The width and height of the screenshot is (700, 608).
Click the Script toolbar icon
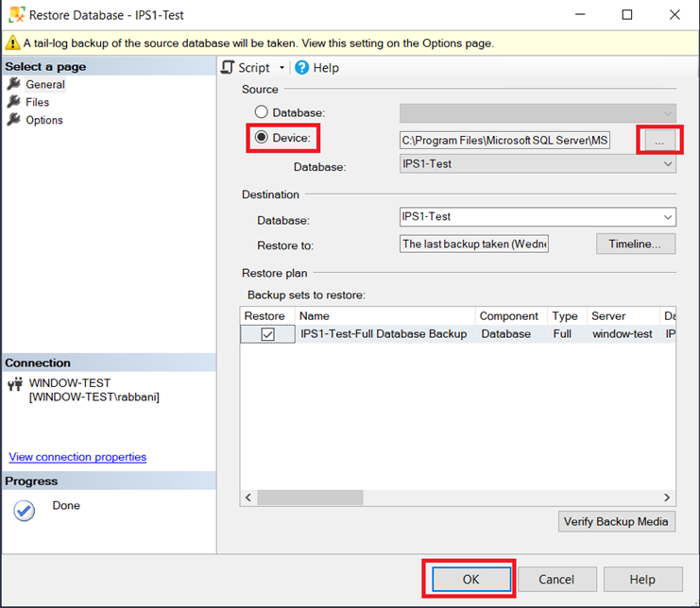click(x=228, y=68)
